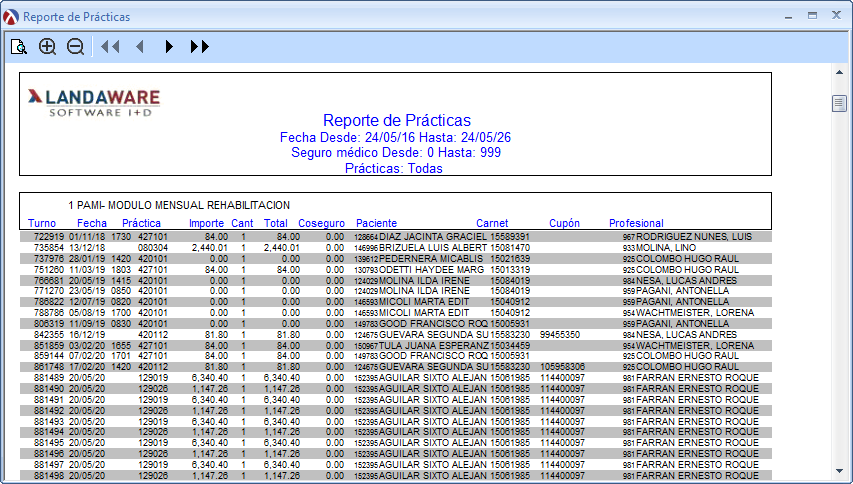Click importe 2,440.01 in Importe column
Viewport: 853px width, 484px height.
[x=209, y=248]
